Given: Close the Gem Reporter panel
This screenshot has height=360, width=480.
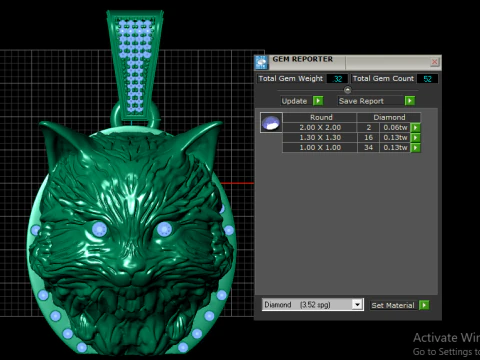Looking at the screenshot, I should [x=434, y=62].
